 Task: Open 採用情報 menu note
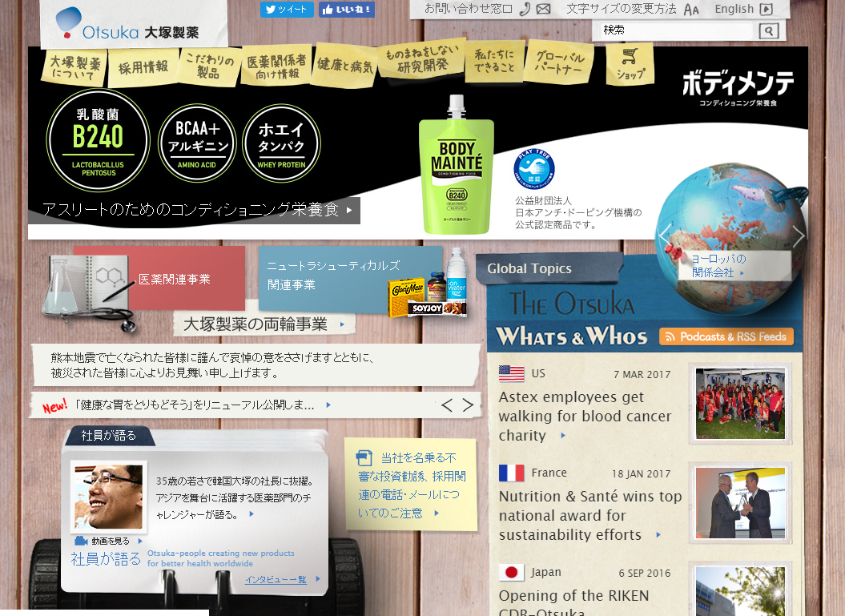pyautogui.click(x=143, y=67)
